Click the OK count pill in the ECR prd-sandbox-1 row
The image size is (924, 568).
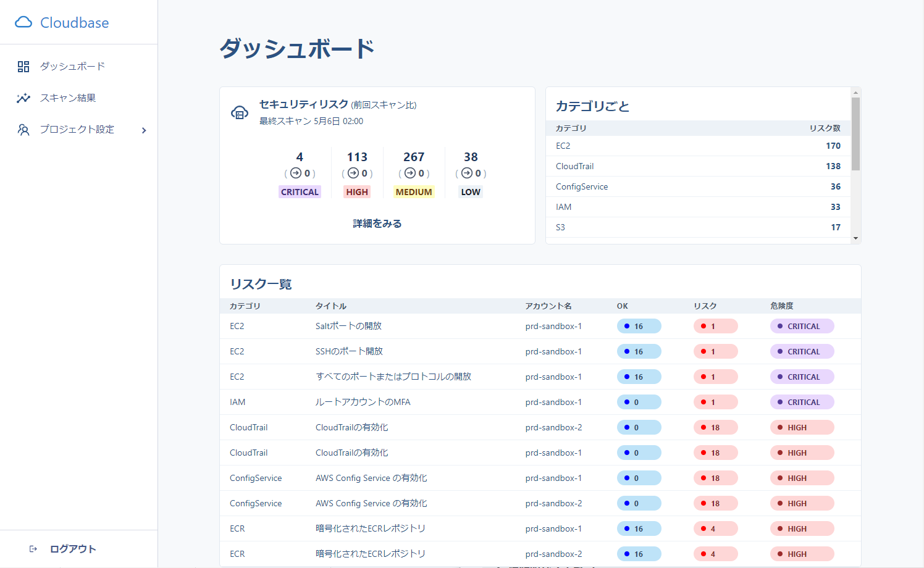tap(639, 528)
